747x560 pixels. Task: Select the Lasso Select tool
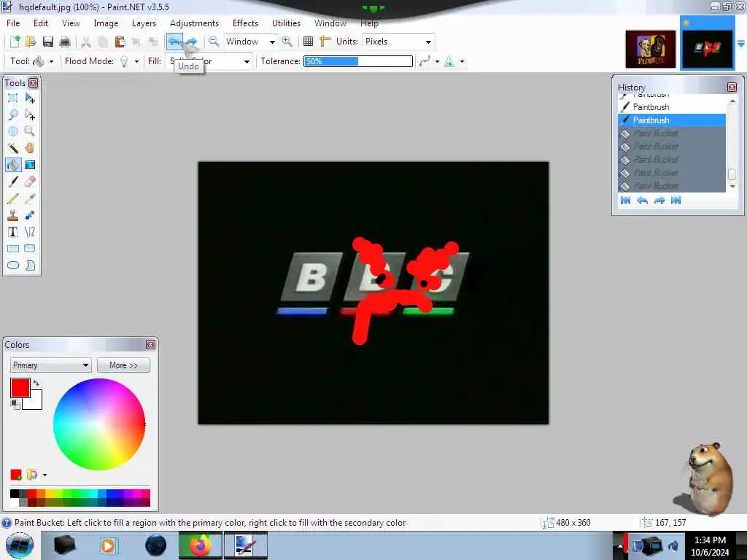[13, 114]
